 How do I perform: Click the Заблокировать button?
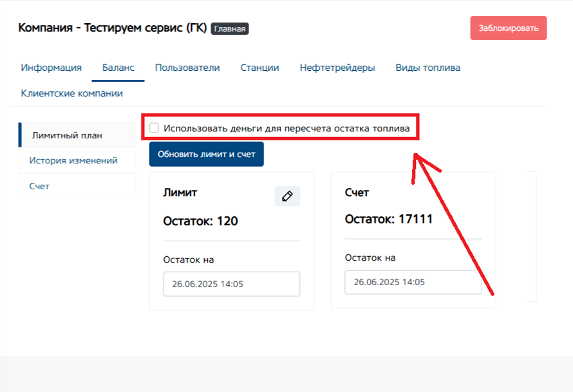509,28
